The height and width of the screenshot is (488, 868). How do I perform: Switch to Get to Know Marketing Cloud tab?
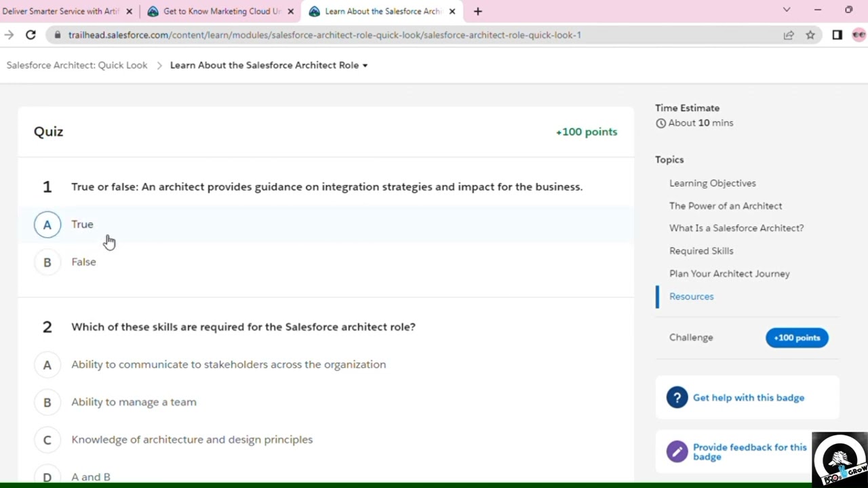(x=221, y=12)
